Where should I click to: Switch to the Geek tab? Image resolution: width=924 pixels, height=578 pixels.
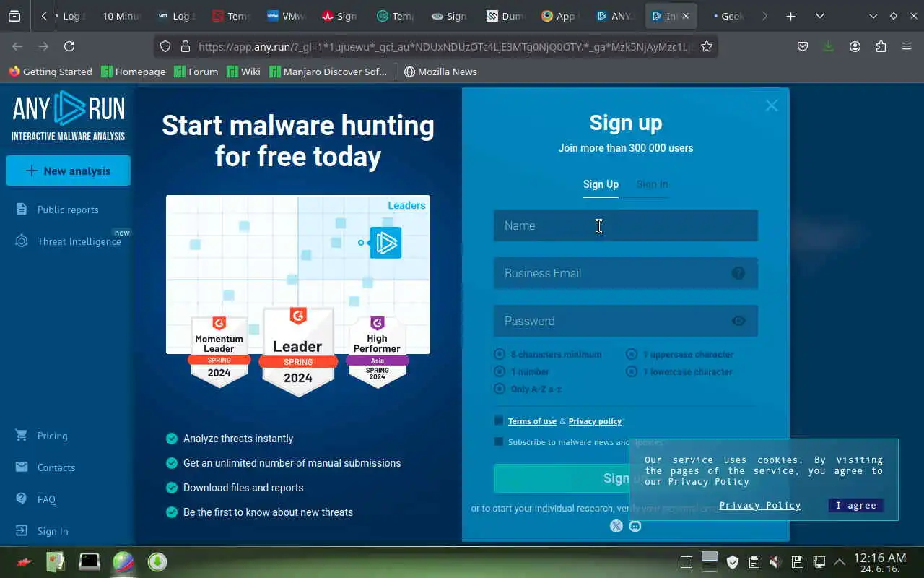coord(728,16)
